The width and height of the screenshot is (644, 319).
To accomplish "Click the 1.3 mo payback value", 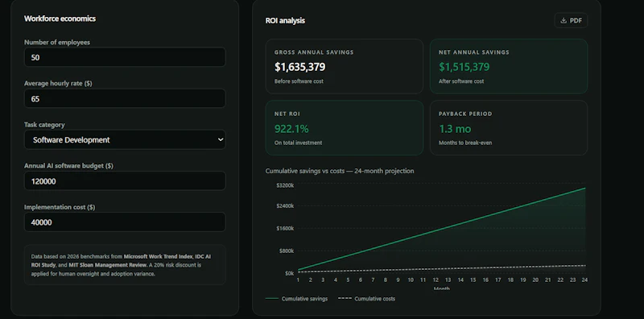I will click(455, 129).
